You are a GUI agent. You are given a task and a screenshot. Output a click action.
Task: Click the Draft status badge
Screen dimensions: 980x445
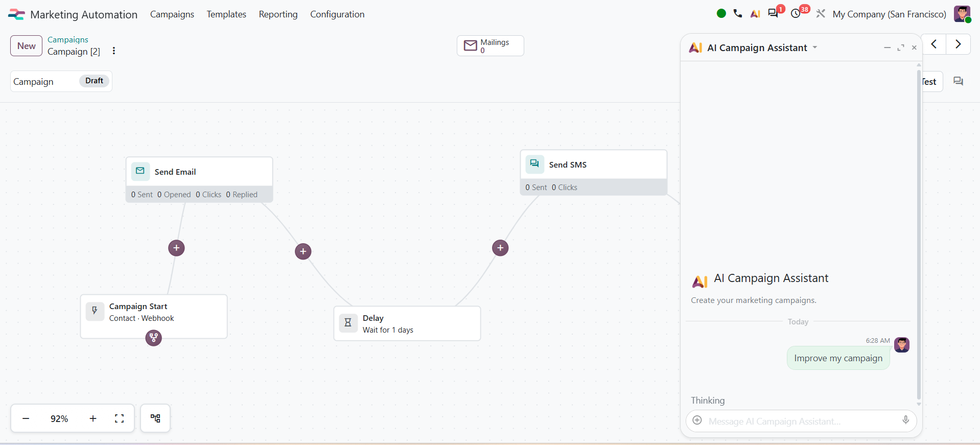[x=95, y=81]
